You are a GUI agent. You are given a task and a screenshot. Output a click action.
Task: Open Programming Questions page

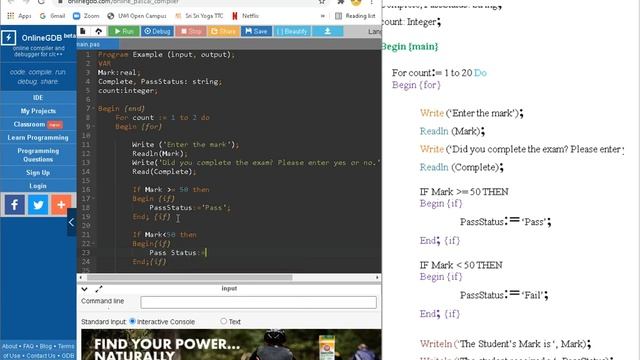38,155
